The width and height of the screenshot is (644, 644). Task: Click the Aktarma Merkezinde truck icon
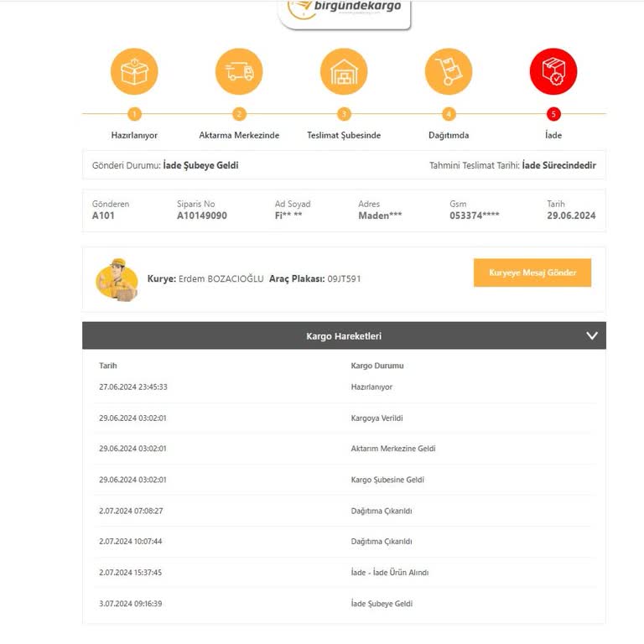click(239, 72)
